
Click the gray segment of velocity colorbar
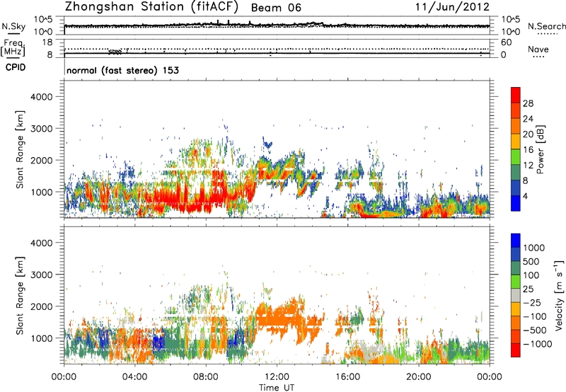click(516, 295)
